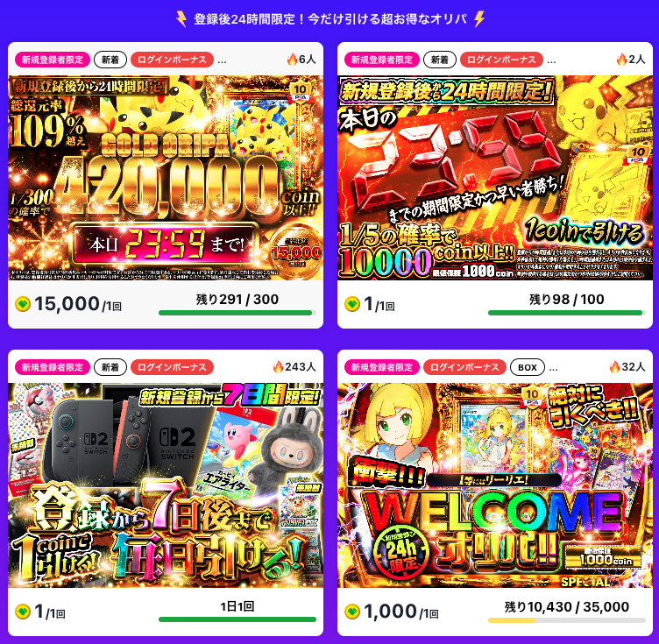
Task: Click the 残り291 / 300 progress bar
Action: [x=237, y=313]
